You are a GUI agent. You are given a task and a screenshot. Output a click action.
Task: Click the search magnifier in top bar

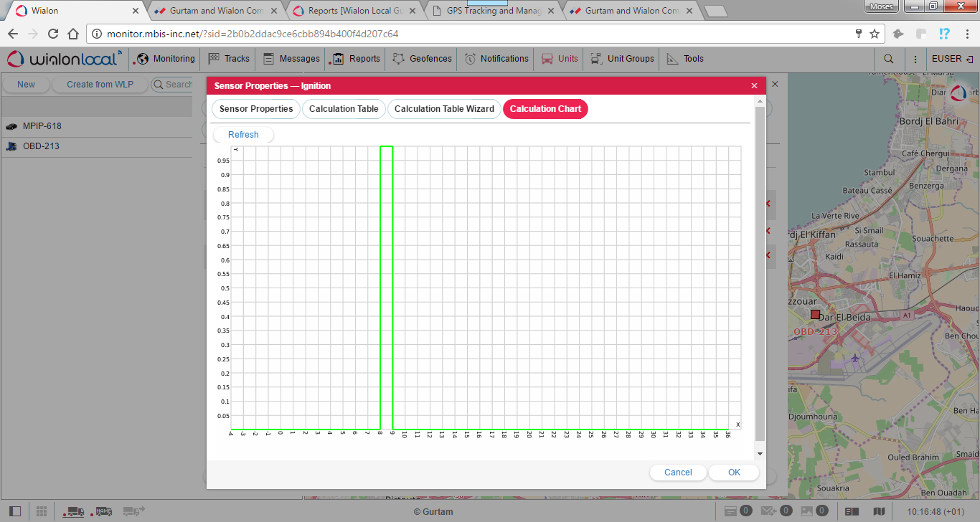click(889, 59)
